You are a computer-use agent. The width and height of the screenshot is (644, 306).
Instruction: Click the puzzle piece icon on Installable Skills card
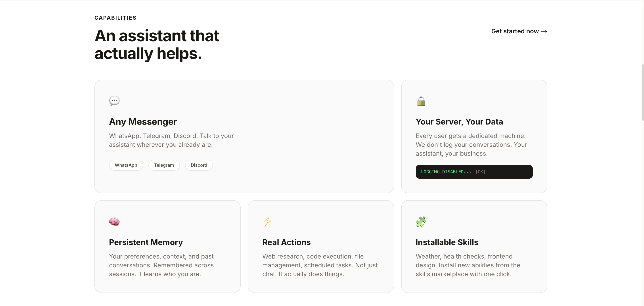[x=421, y=222]
